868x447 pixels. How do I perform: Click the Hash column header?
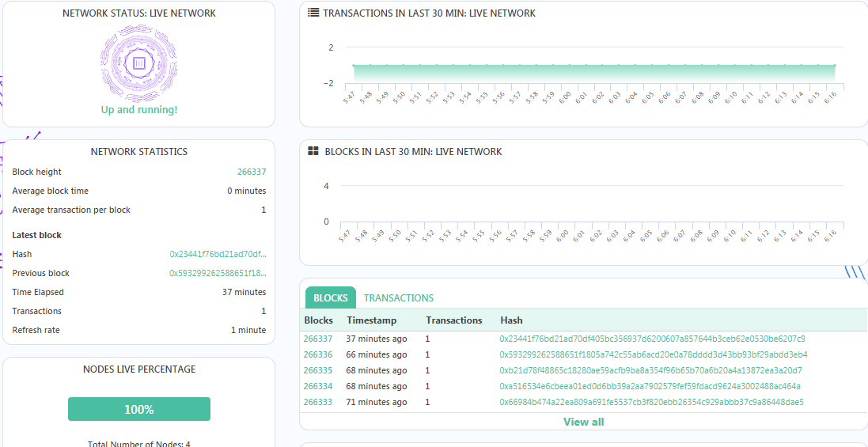point(511,320)
